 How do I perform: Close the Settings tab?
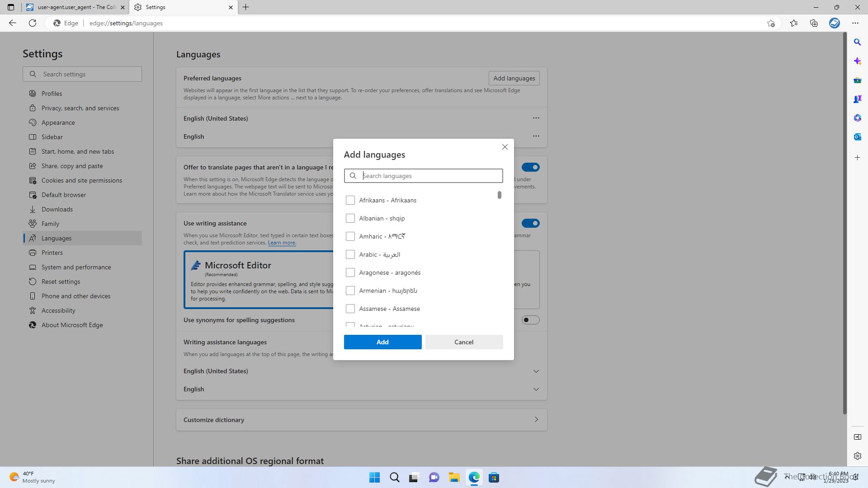tap(231, 7)
